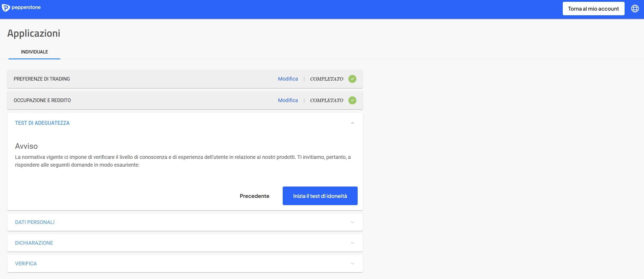The height and width of the screenshot is (279, 644).
Task: Click green checkmark for Occupazione e Reddito
Action: pyautogui.click(x=352, y=100)
